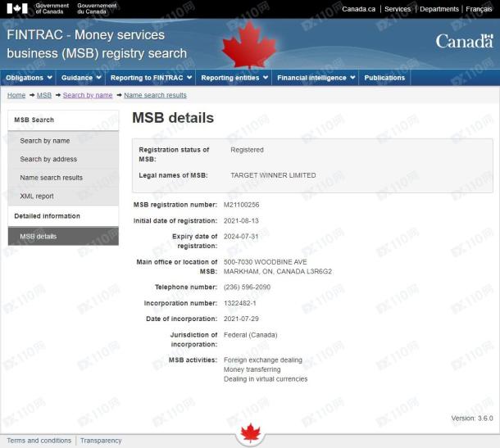Open Transparency footer link
Screen dimensions: 500x448
[101, 441]
